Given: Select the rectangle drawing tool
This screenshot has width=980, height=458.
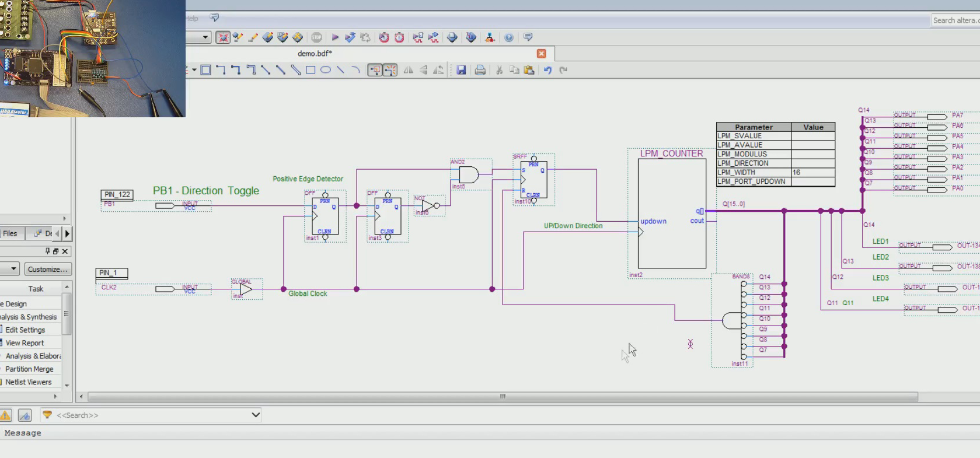Looking at the screenshot, I should (311, 70).
